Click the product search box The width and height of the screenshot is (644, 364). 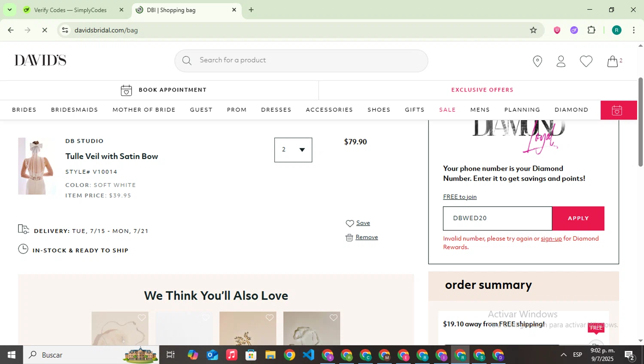coord(301,61)
